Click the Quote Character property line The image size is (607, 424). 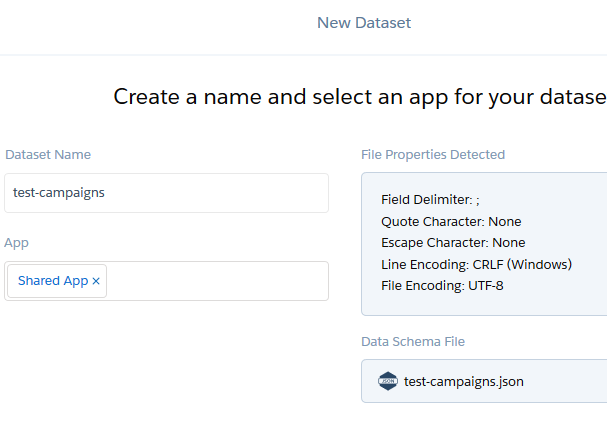(451, 221)
